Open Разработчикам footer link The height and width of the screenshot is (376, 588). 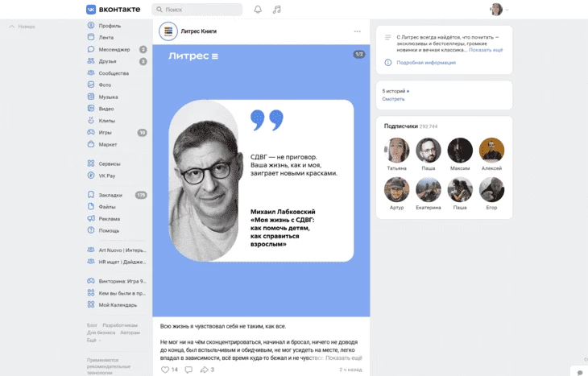[120, 325]
